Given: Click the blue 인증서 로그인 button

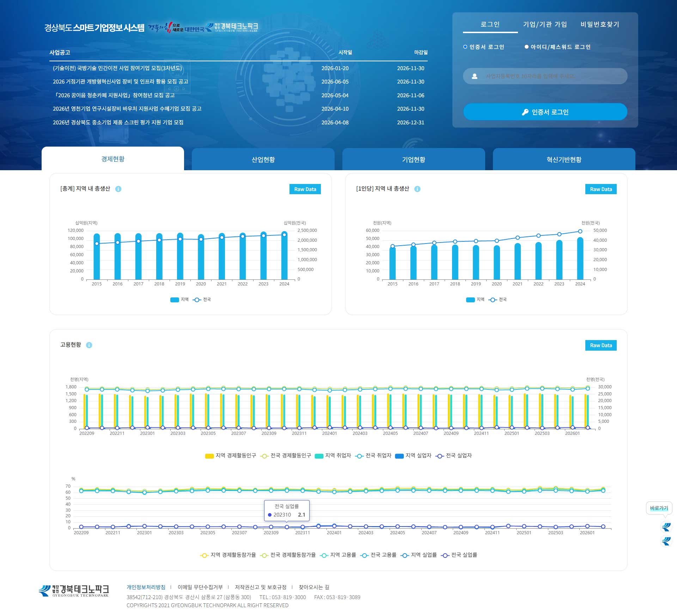Looking at the screenshot, I should [545, 112].
